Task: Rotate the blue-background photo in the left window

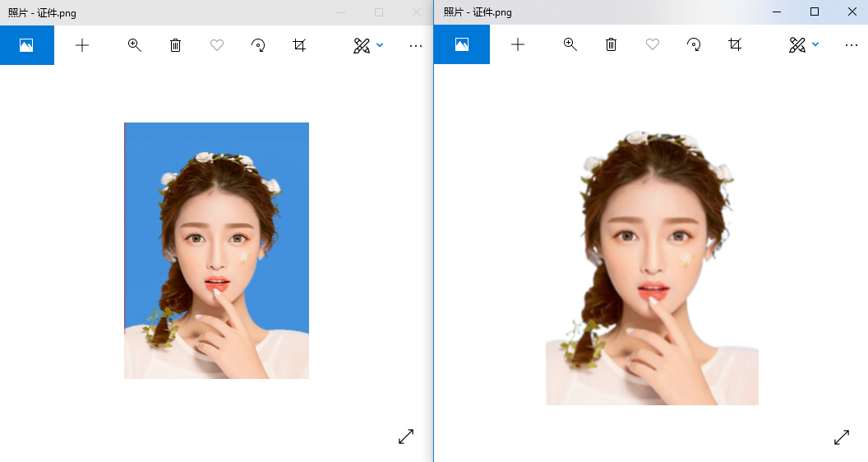Action: coord(258,45)
